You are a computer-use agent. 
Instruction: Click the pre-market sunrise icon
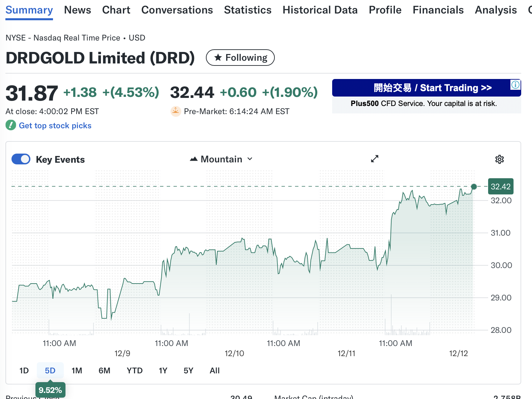tap(176, 111)
